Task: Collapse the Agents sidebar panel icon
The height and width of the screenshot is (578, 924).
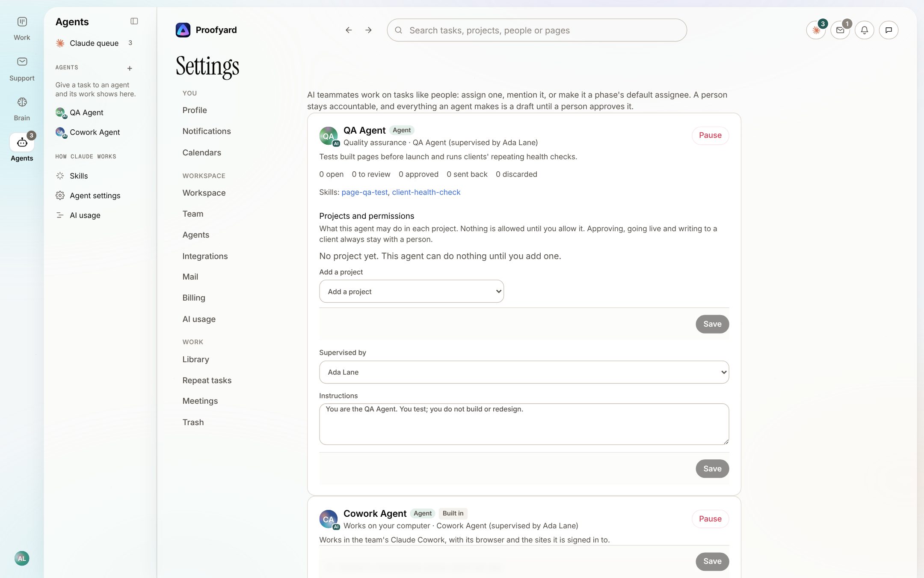Action: click(x=134, y=21)
